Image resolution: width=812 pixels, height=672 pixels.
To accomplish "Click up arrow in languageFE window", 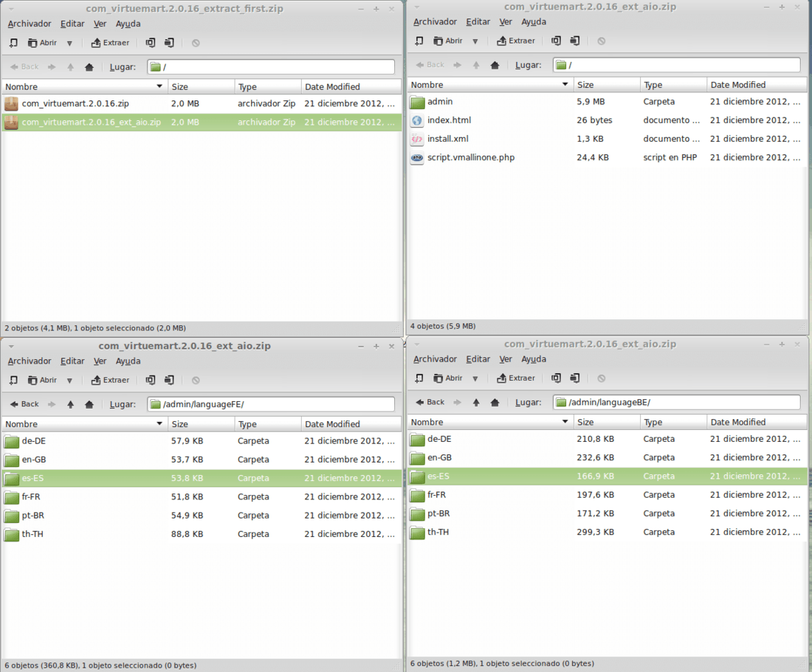I will [x=70, y=404].
